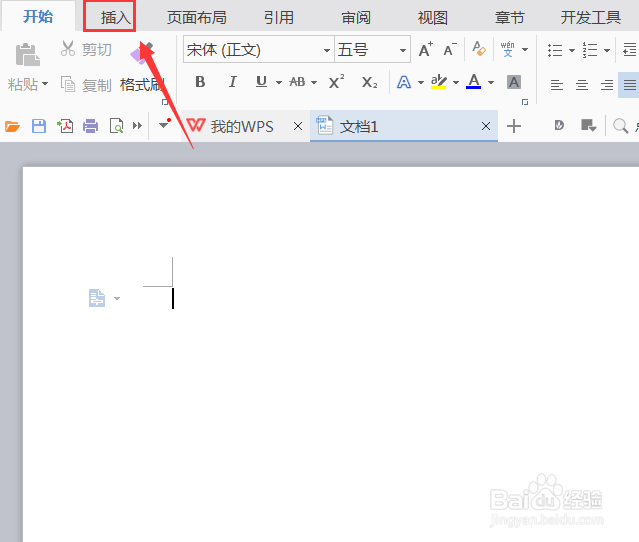Click the print preview icon
This screenshot has width=639, height=542.
tap(116, 126)
